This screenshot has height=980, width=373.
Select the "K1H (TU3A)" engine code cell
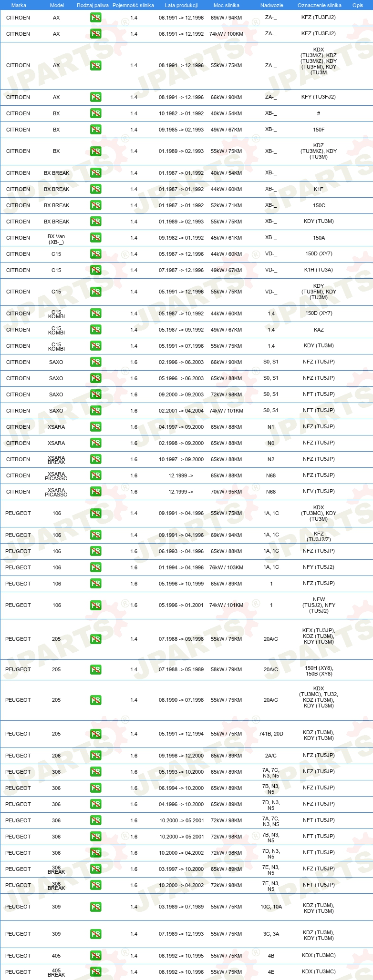319,270
